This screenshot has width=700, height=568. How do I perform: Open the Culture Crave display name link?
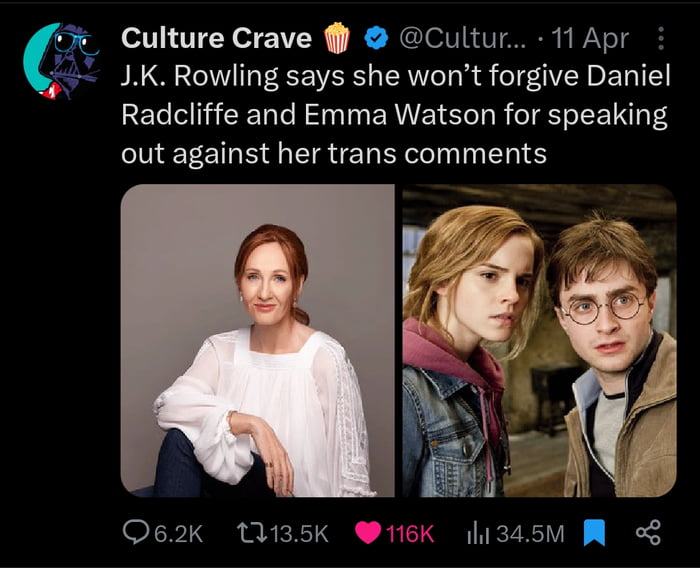tap(216, 38)
